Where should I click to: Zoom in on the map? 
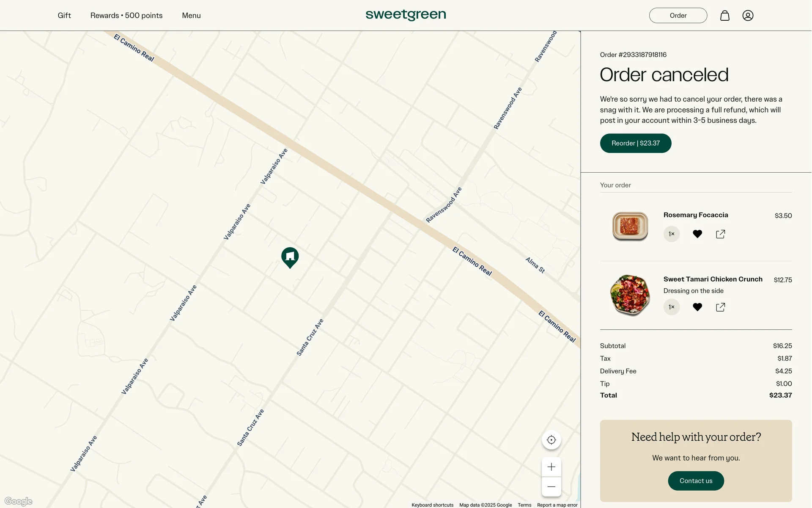point(551,467)
